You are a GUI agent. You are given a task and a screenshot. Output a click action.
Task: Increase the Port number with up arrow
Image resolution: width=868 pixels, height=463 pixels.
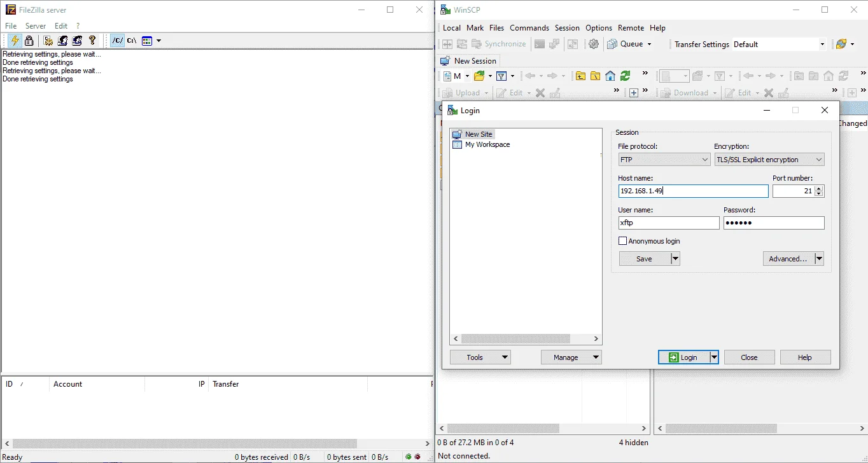click(x=819, y=188)
